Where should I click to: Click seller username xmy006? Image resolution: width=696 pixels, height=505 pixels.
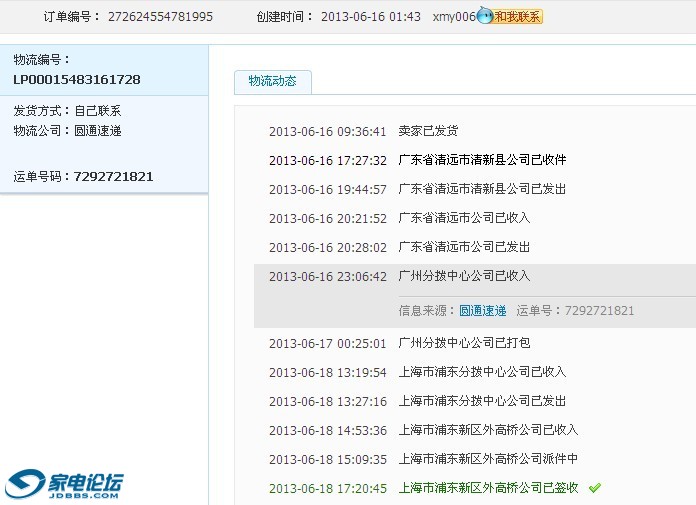click(454, 17)
